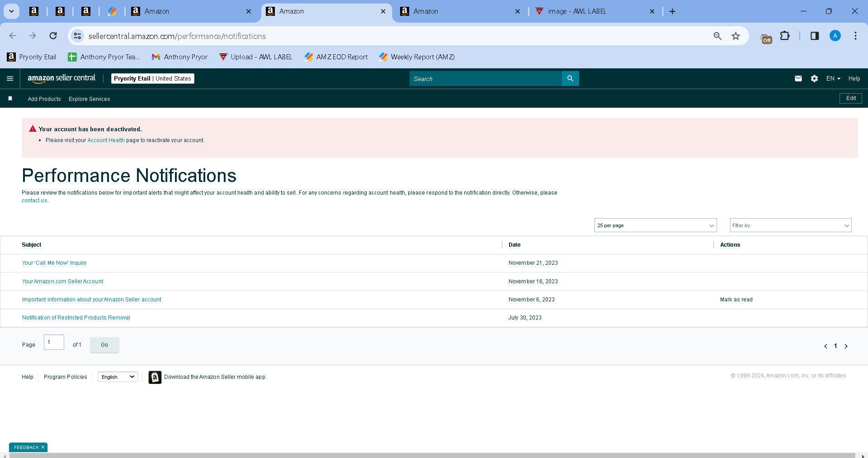Expand the '25 per page' dropdown
The height and width of the screenshot is (458, 868).
click(x=656, y=225)
